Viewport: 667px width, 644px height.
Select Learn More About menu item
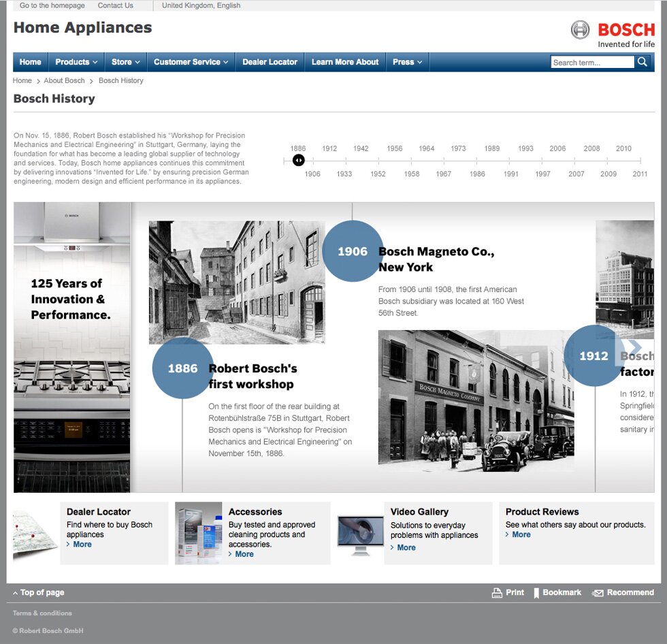pos(345,62)
